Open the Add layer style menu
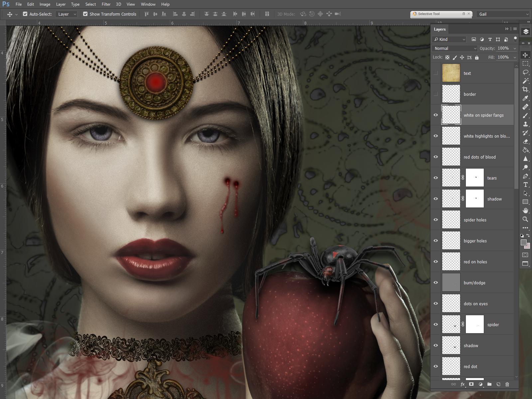Image resolution: width=532 pixels, height=399 pixels. (x=463, y=384)
